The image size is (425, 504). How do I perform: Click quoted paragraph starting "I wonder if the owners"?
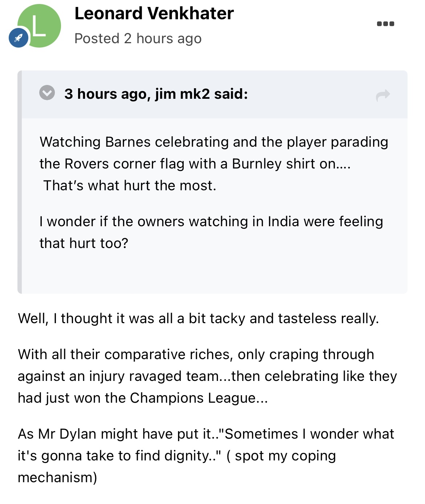[109, 221]
